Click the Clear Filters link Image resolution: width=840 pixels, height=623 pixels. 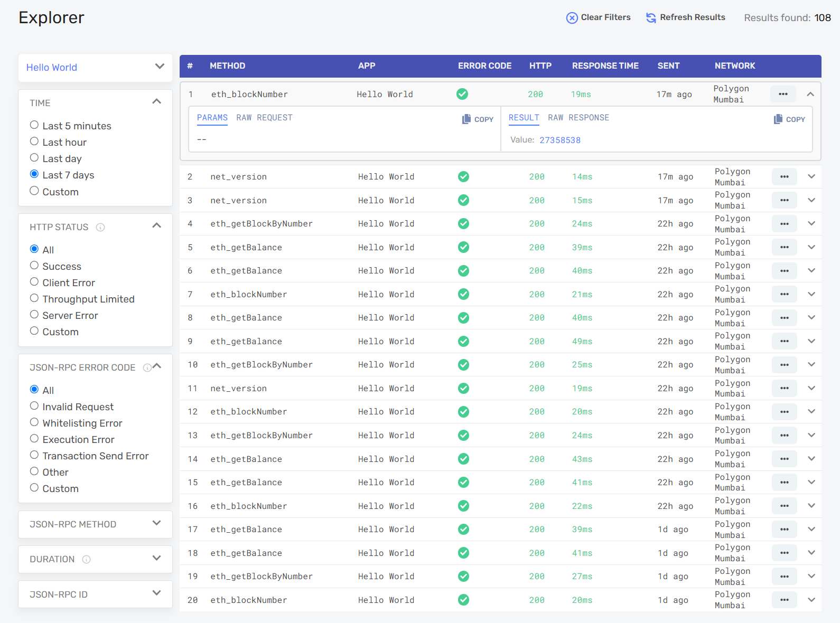(599, 17)
